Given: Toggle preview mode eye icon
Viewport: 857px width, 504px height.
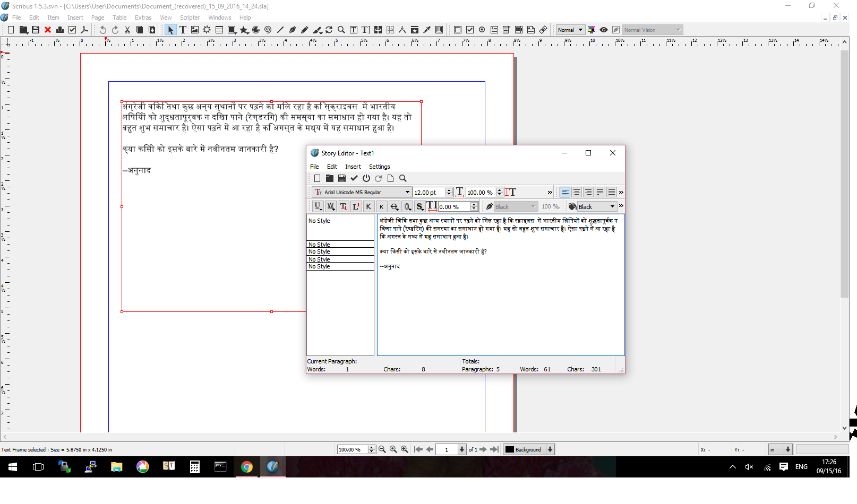Looking at the screenshot, I should point(604,30).
